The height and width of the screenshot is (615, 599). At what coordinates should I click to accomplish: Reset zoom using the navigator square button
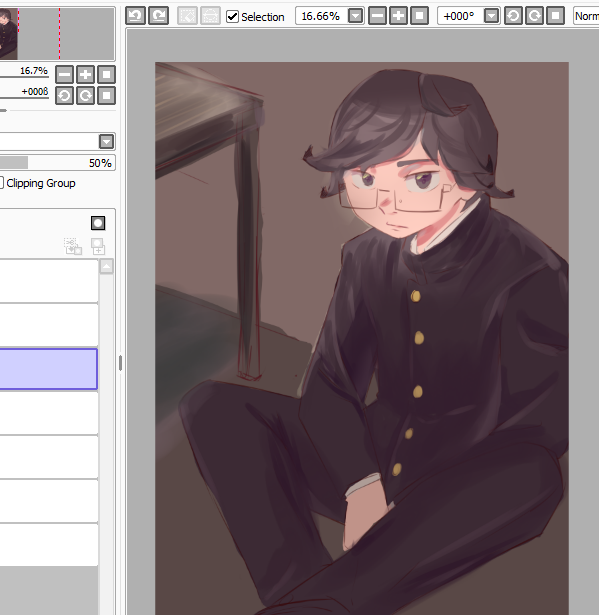(x=106, y=74)
